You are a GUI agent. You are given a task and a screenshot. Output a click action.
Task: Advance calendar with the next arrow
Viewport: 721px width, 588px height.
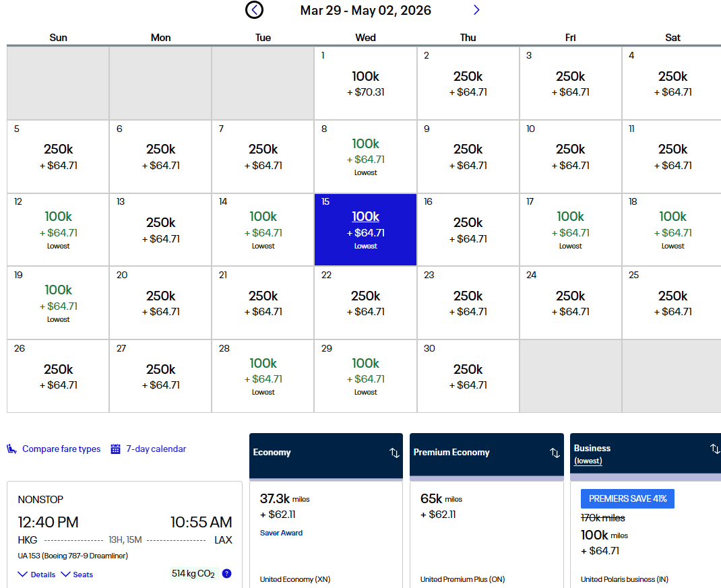476,10
